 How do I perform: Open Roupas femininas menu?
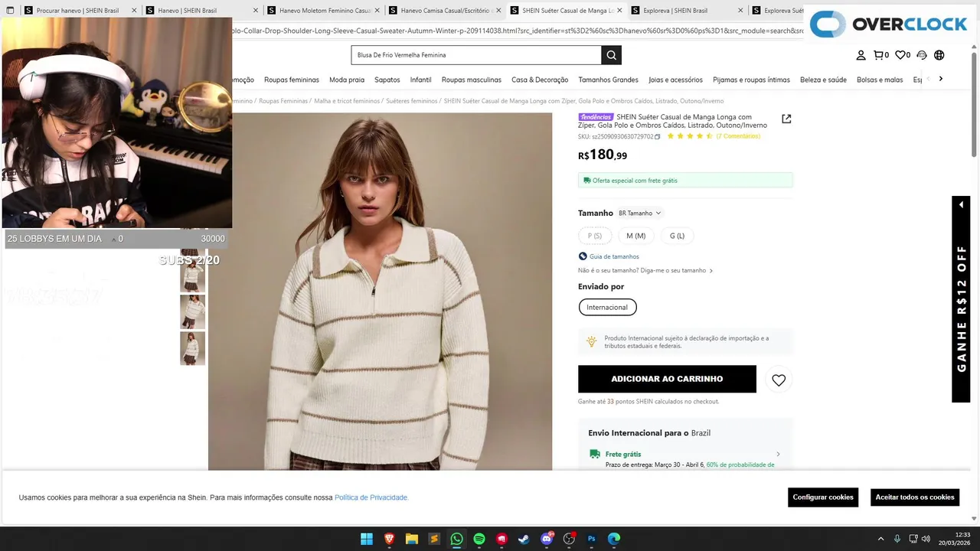pyautogui.click(x=292, y=80)
